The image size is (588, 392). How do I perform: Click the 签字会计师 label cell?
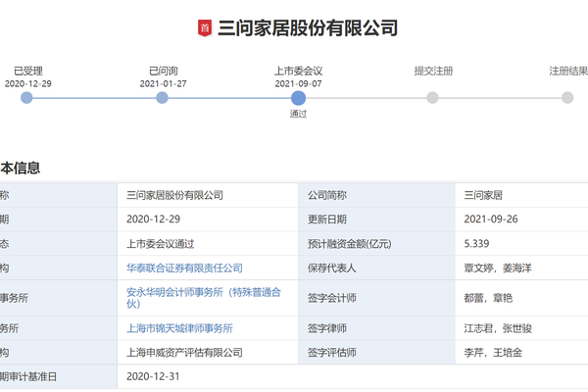tap(377, 298)
